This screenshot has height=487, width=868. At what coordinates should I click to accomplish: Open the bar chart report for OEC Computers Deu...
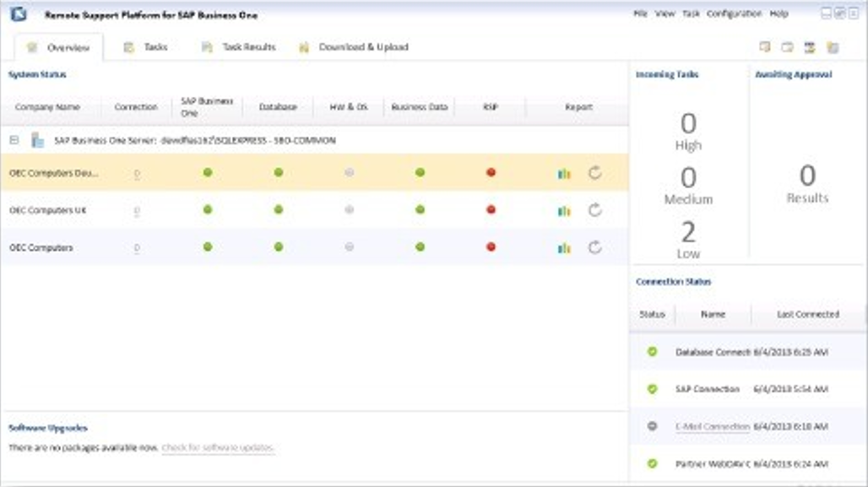tap(564, 171)
